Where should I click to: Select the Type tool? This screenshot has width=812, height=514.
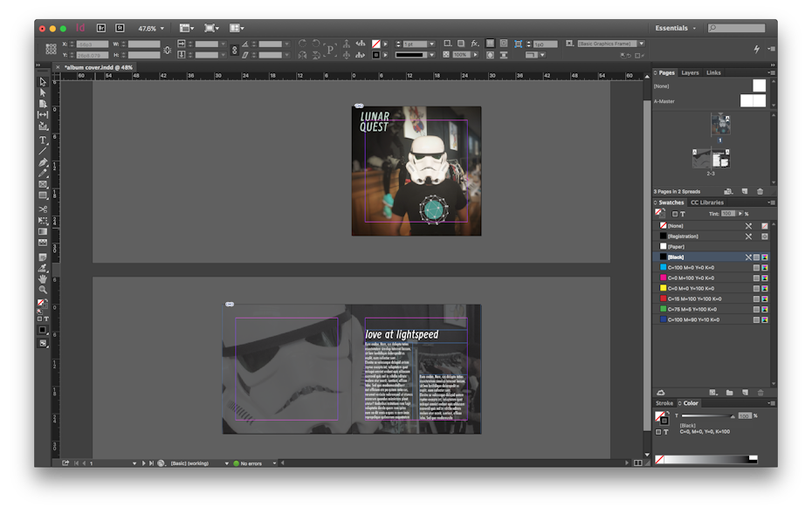point(43,140)
